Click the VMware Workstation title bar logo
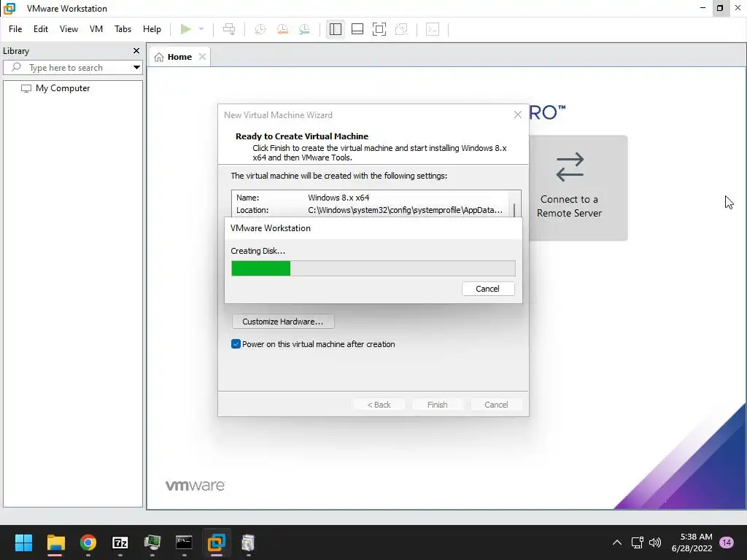The height and width of the screenshot is (560, 747). click(9, 9)
